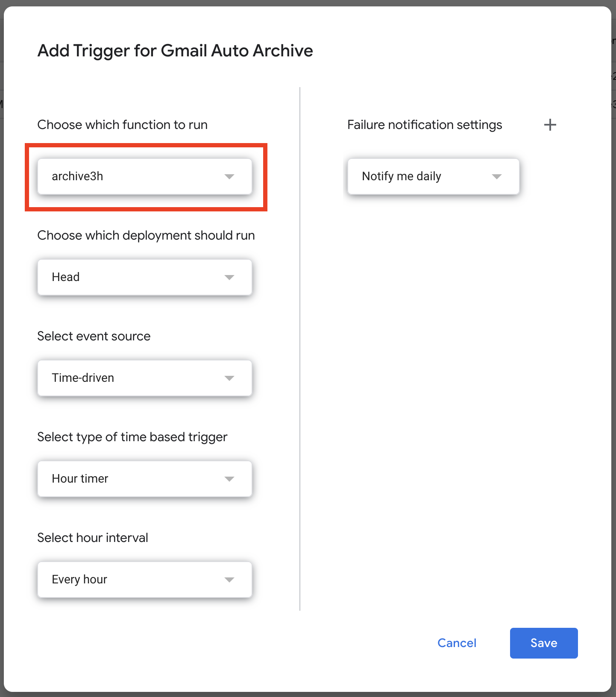The image size is (616, 697).
Task: Click the Select hour interval label
Action: coord(93,538)
